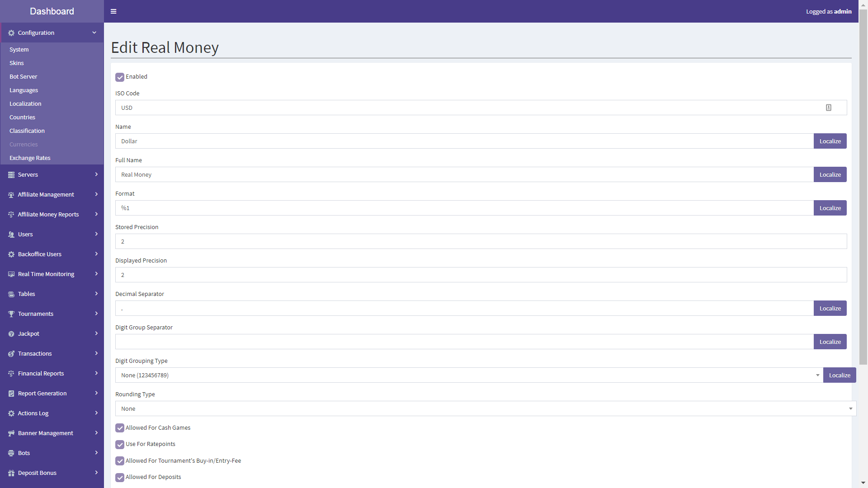Click the Financial Reports sidebar icon
The width and height of the screenshot is (868, 488).
pos(11,374)
